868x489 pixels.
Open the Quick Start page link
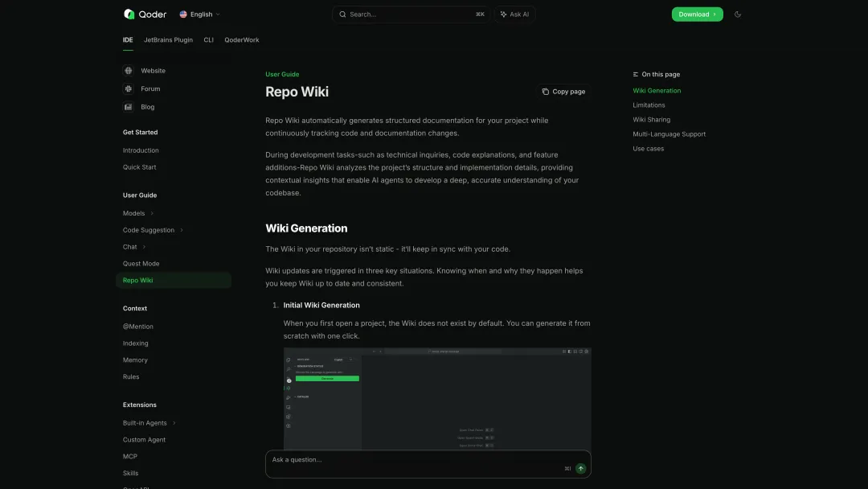point(140,167)
